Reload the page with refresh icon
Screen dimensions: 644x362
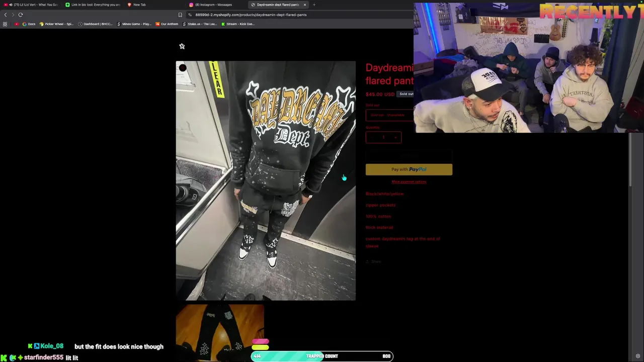[x=21, y=15]
